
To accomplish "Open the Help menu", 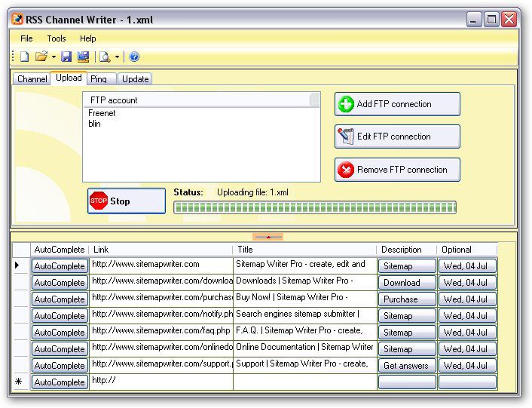I will tap(88, 38).
